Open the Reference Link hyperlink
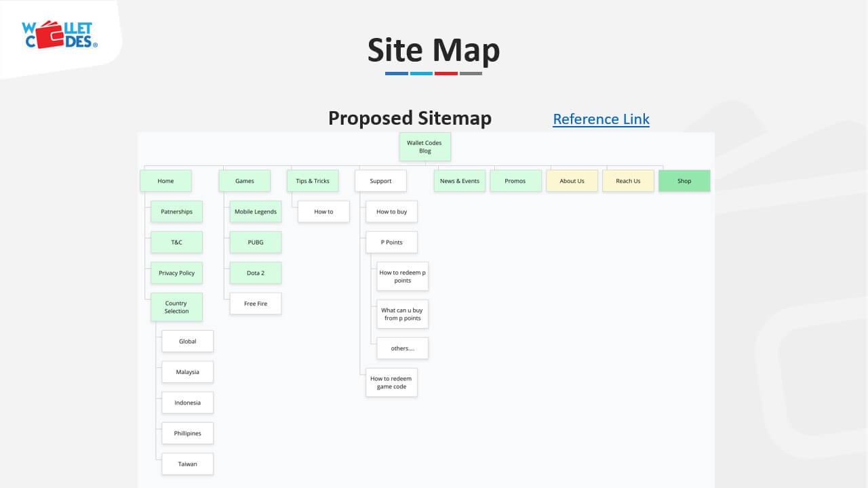The width and height of the screenshot is (868, 488). click(x=601, y=119)
